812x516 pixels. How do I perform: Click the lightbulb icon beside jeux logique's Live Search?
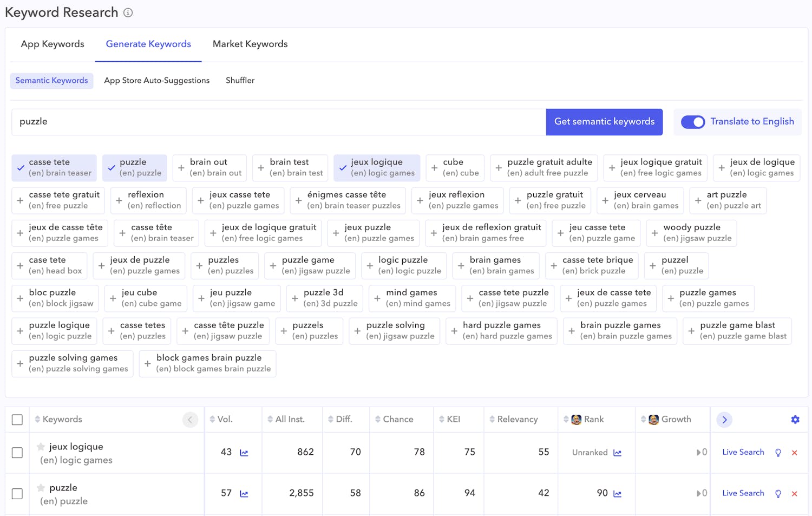click(778, 452)
